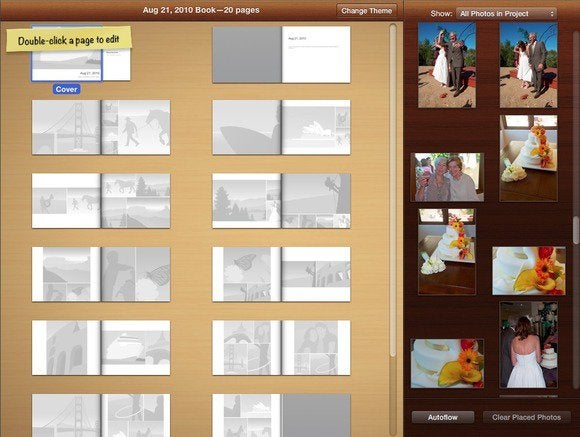This screenshot has height=437, width=580.
Task: Click the blue Cover label
Action: pyautogui.click(x=67, y=89)
